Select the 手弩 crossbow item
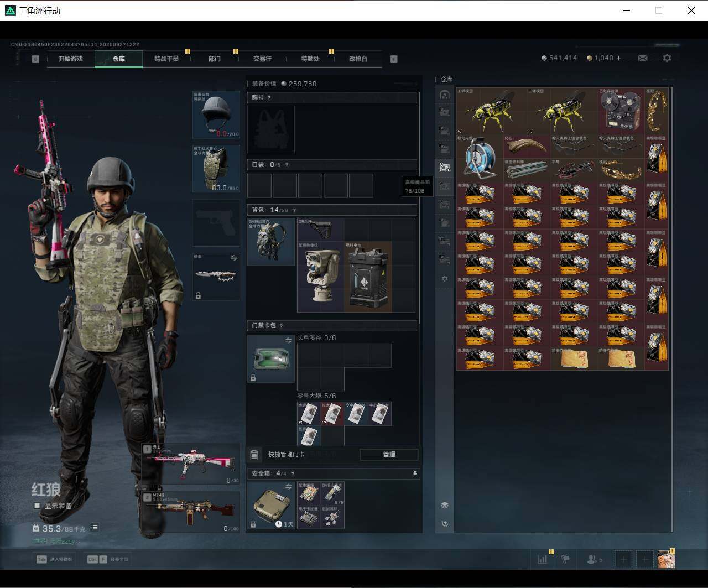 coord(574,170)
